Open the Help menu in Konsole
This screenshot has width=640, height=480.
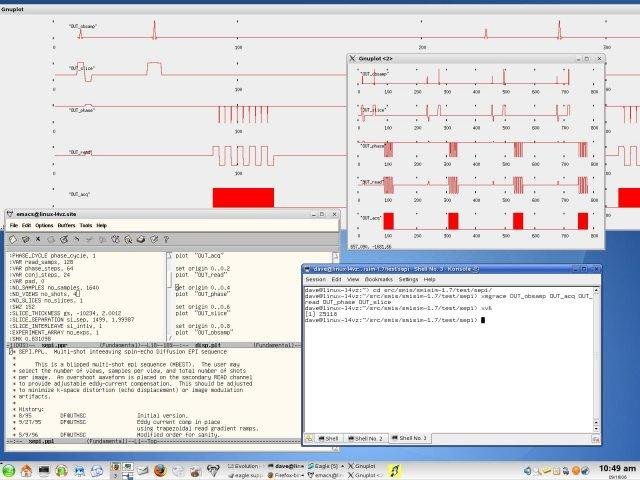pos(429,279)
